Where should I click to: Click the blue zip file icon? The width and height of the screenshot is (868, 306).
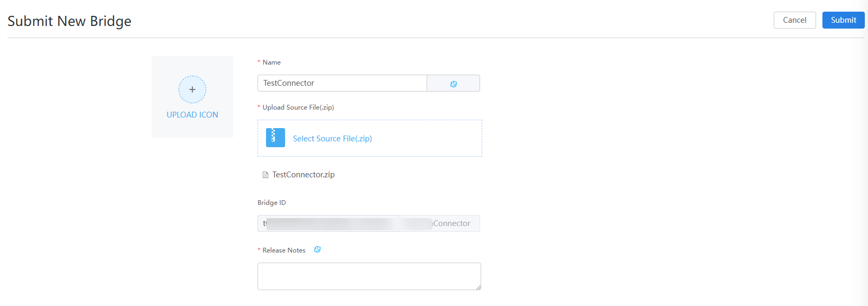coord(276,138)
